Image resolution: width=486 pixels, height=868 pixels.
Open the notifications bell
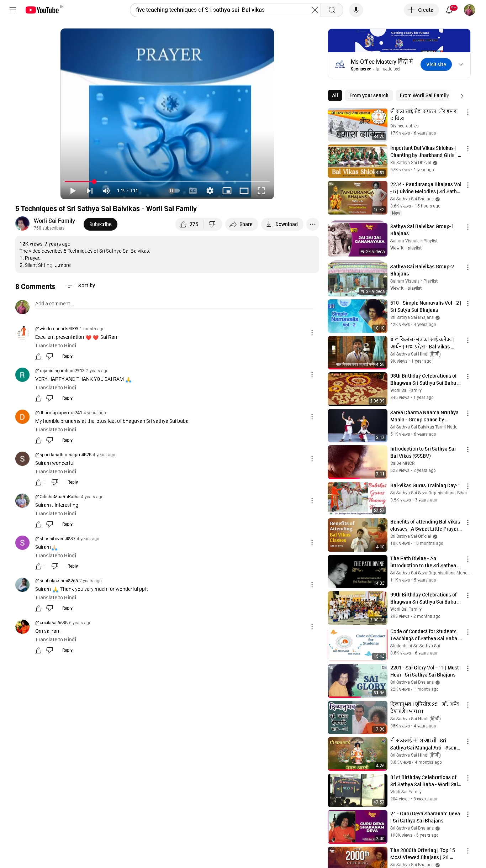449,10
